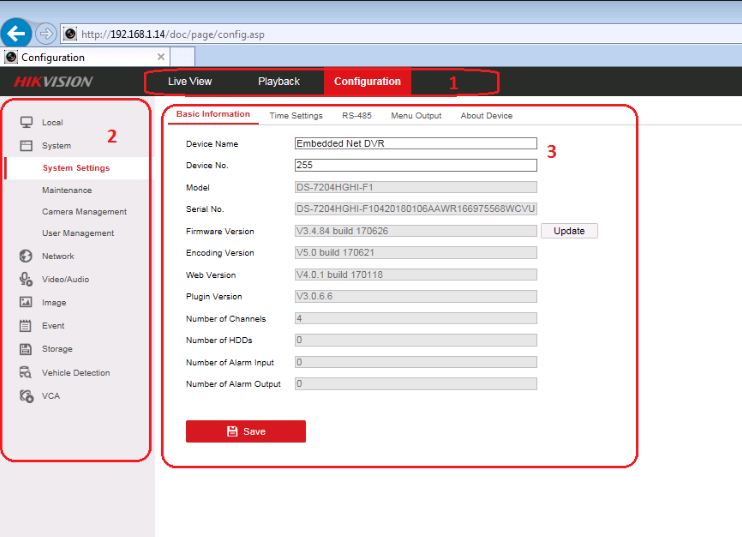Click Firmware Version V3.4.84 build 170626
742x537 pixels.
click(415, 231)
